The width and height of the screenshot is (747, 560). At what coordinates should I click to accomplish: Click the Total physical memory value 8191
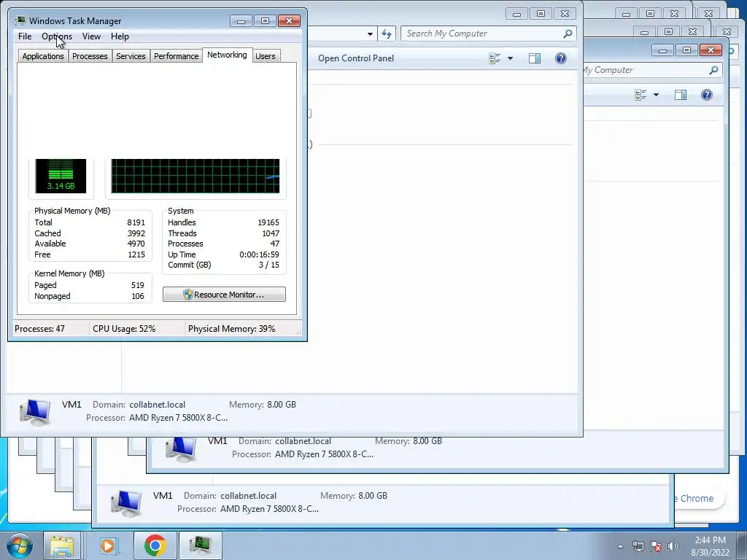pyautogui.click(x=136, y=222)
